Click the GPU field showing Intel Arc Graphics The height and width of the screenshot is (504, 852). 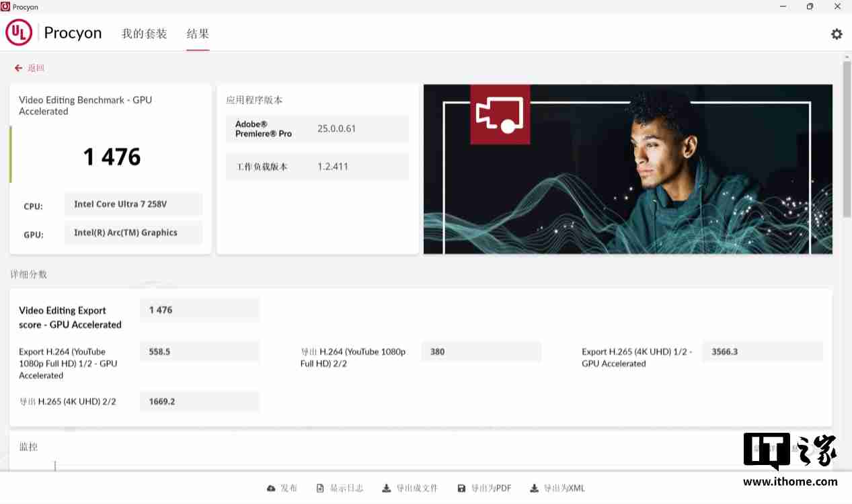click(133, 233)
